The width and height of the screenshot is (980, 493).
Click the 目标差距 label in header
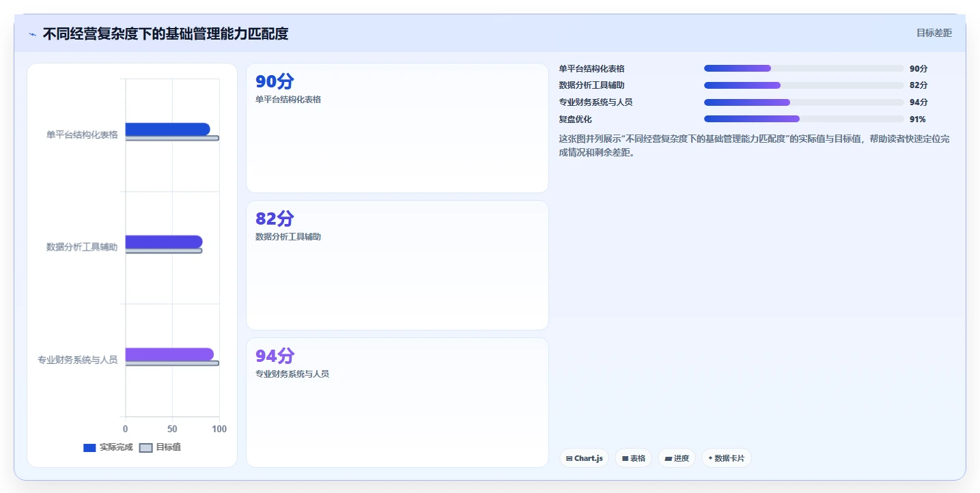pos(934,33)
